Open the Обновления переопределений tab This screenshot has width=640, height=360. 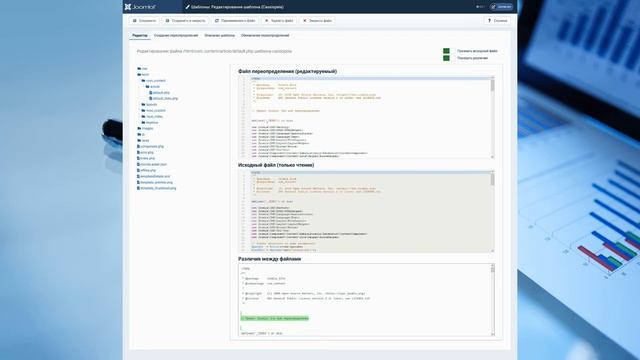click(265, 36)
